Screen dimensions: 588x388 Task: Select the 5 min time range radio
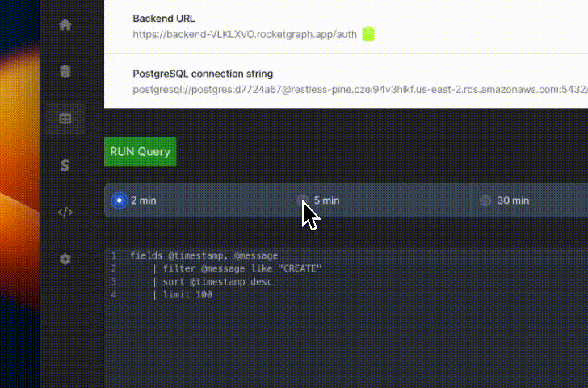302,200
